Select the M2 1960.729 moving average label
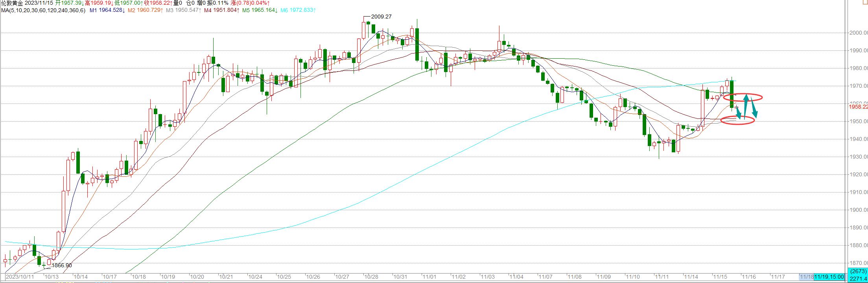 click(x=145, y=10)
